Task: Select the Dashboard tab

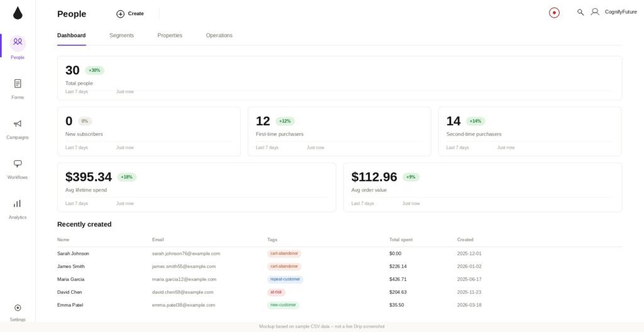Action: click(x=72, y=35)
